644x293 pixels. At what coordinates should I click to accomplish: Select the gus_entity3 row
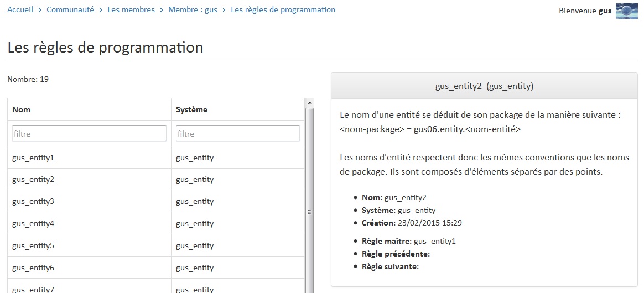click(x=156, y=201)
